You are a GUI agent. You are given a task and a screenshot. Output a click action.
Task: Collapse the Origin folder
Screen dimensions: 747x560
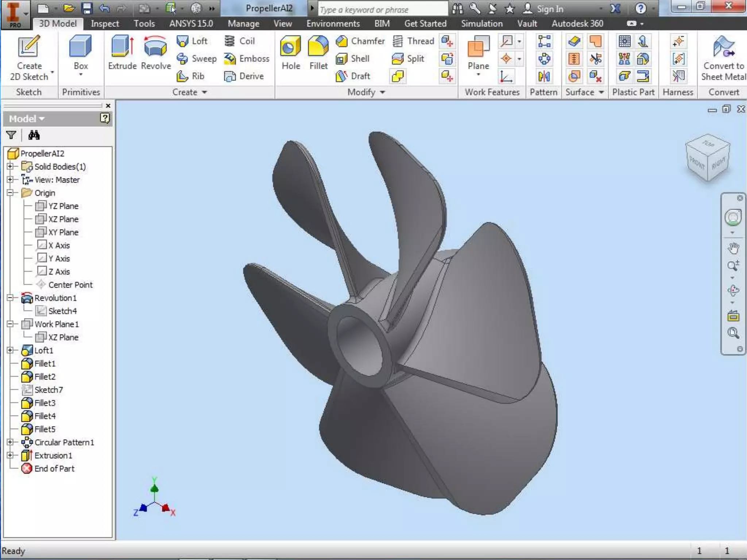[x=10, y=193]
